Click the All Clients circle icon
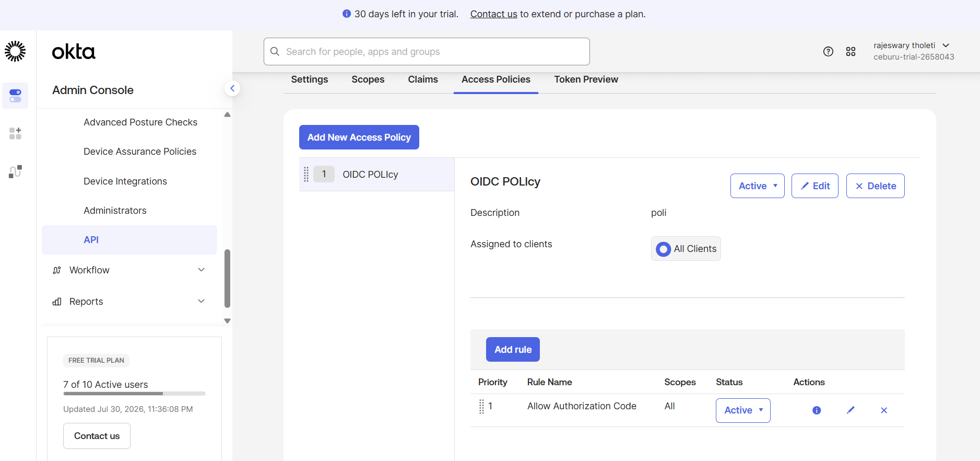Image resolution: width=980 pixels, height=461 pixels. click(x=663, y=249)
